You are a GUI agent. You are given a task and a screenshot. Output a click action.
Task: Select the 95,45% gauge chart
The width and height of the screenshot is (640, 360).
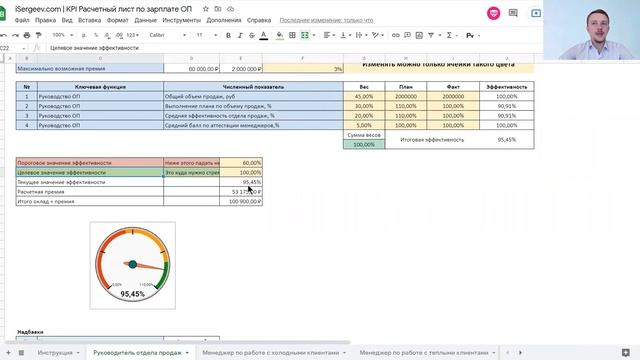(133, 265)
